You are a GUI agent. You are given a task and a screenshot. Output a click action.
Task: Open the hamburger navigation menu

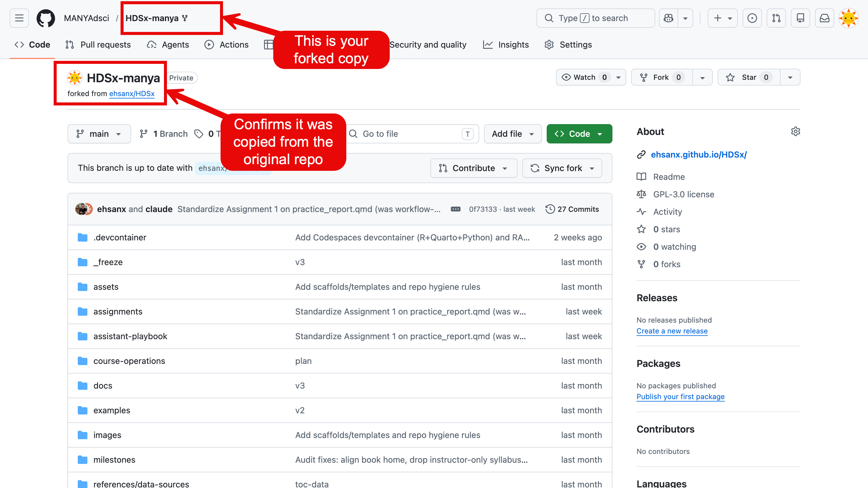[x=19, y=18]
